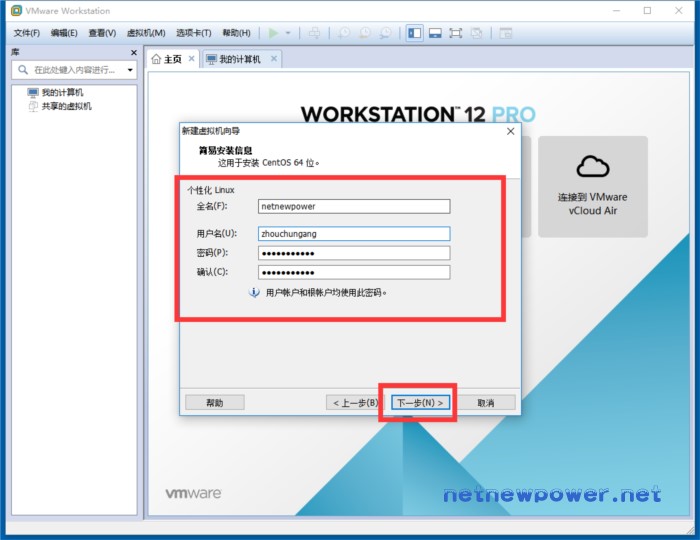Close the 主页 tab
Image resolution: width=700 pixels, height=540 pixels.
coord(191,58)
